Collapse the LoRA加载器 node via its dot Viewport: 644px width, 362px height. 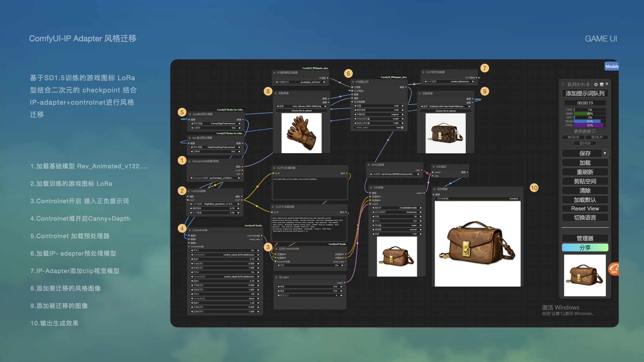point(189,191)
